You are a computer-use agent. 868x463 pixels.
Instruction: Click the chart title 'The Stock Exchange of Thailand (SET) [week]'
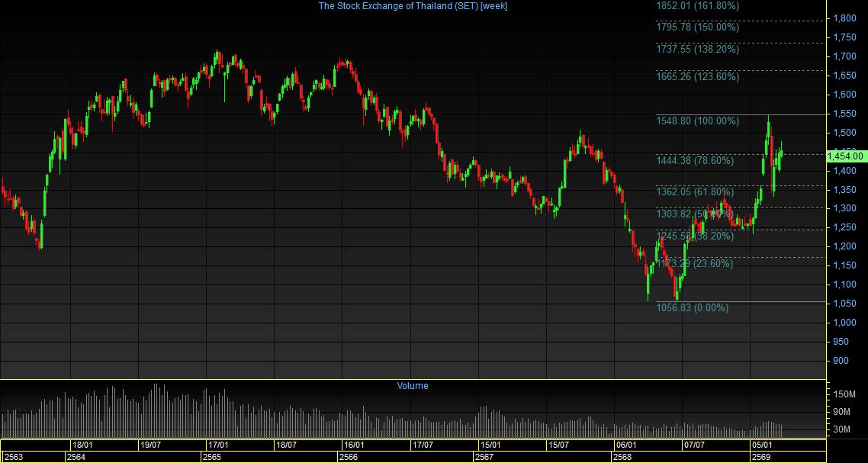pos(413,5)
